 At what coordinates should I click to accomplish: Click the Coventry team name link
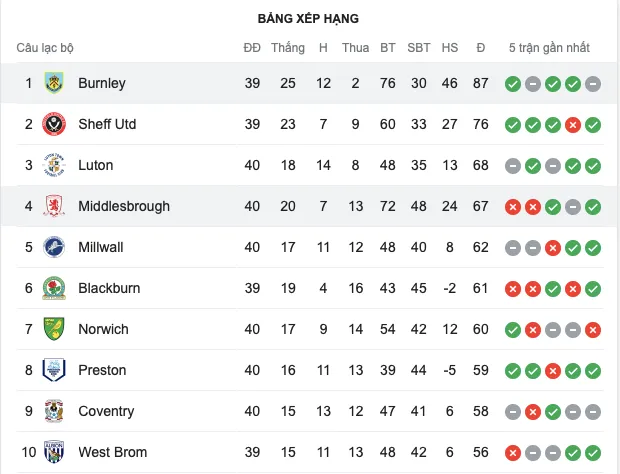[x=105, y=411]
